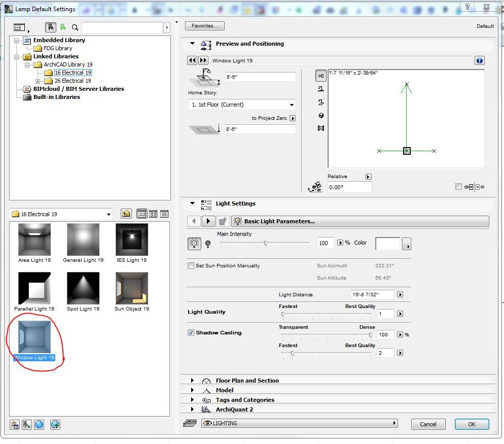Image resolution: width=504 pixels, height=444 pixels.
Task: Open the Home Story dropdown
Action: point(242,105)
